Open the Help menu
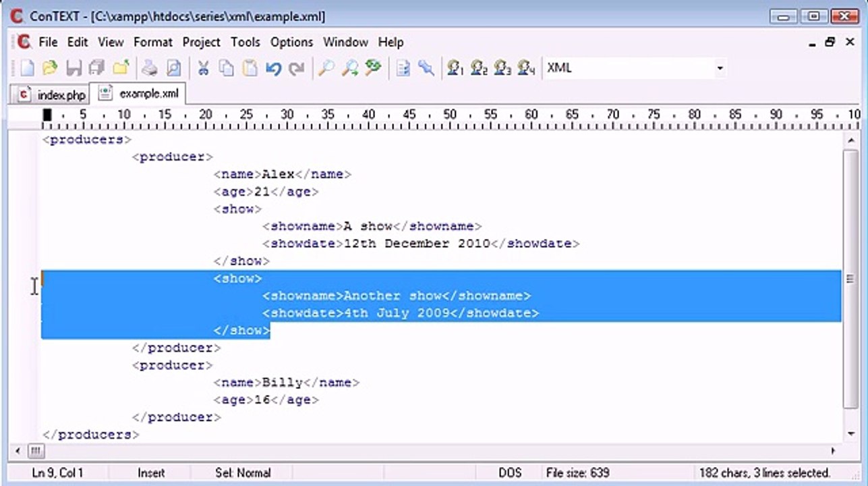868x486 pixels. coord(390,42)
